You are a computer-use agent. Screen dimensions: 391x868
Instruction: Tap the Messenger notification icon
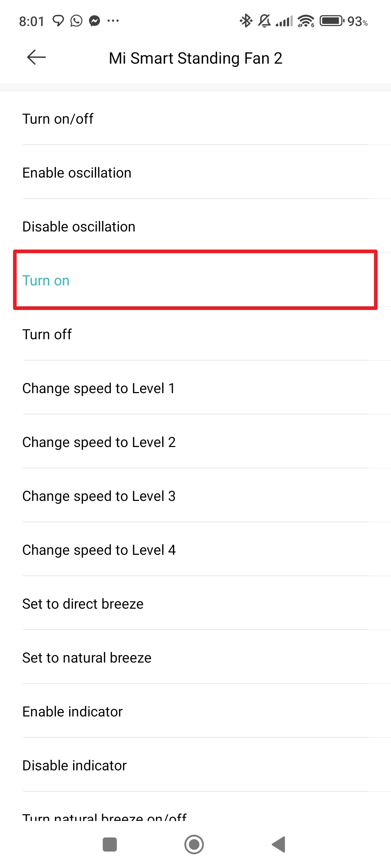(x=94, y=21)
